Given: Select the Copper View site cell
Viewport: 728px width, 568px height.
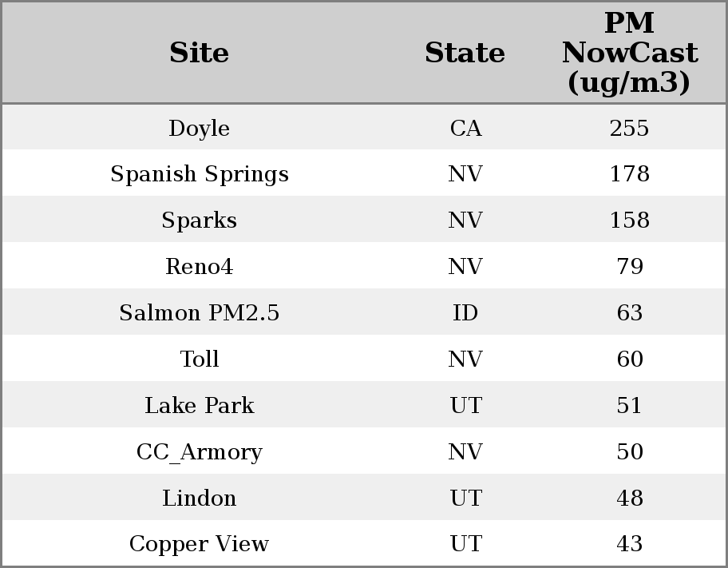Looking at the screenshot, I should 199,544.
